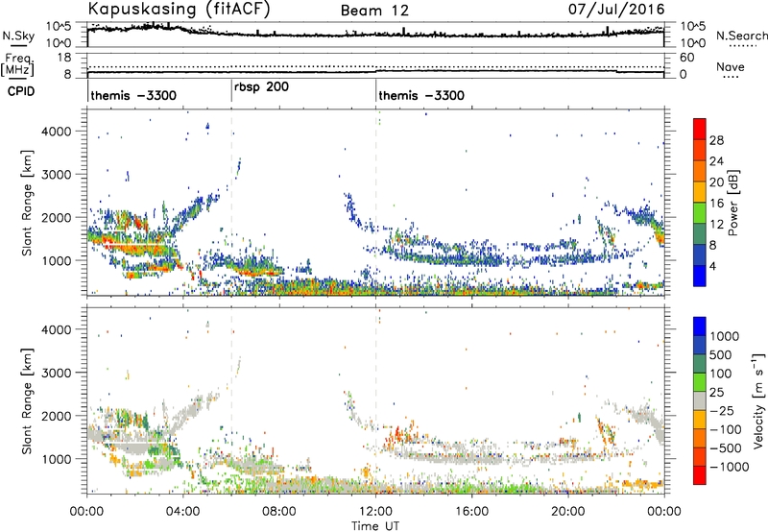Click the 08:00 time axis label
The image size is (768, 532).
coord(279,512)
